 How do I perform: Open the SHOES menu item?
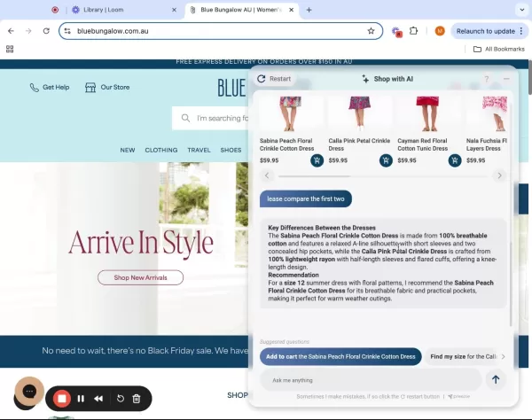[x=231, y=150]
